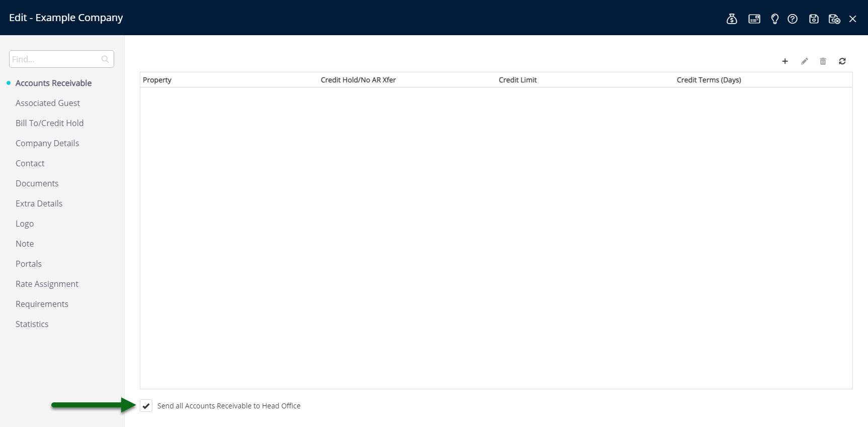The image size is (868, 427).
Task: Click the Credit Terms (Days) column header
Action: point(709,80)
